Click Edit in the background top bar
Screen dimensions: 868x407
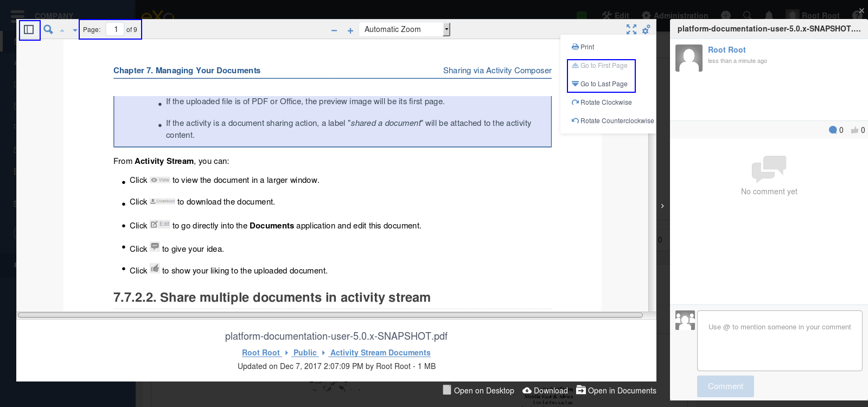pos(615,16)
